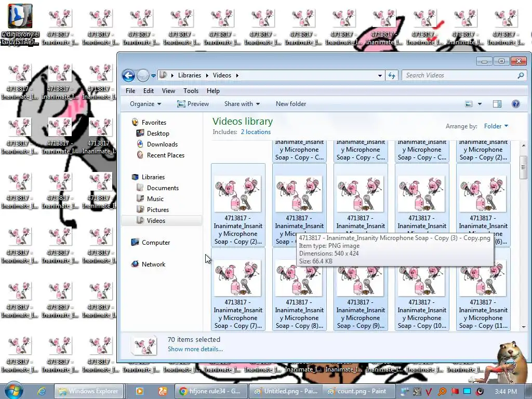Screen dimensions: 532x399
Task: Open the orange media player taskbar icon
Action: coord(139,391)
